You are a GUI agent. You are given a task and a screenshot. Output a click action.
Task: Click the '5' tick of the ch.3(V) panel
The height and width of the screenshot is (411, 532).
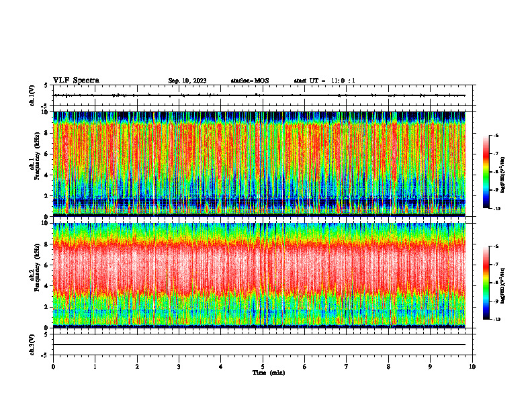coord(46,334)
